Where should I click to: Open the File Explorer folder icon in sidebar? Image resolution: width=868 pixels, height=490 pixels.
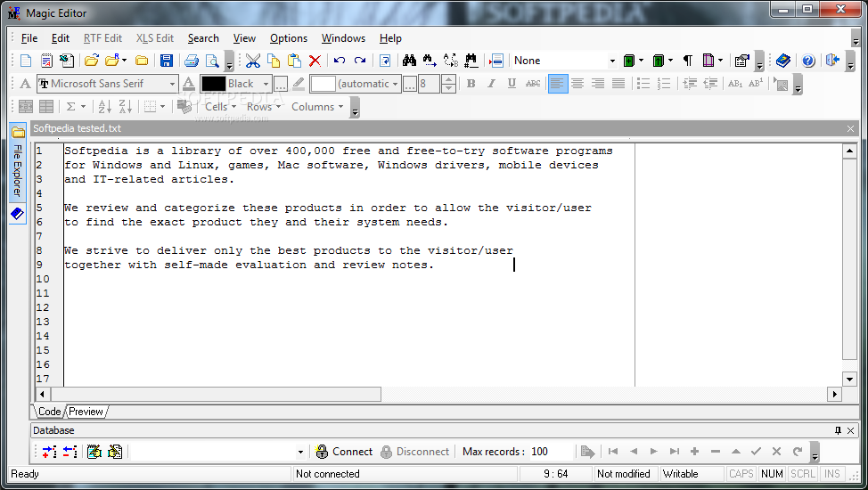point(18,133)
